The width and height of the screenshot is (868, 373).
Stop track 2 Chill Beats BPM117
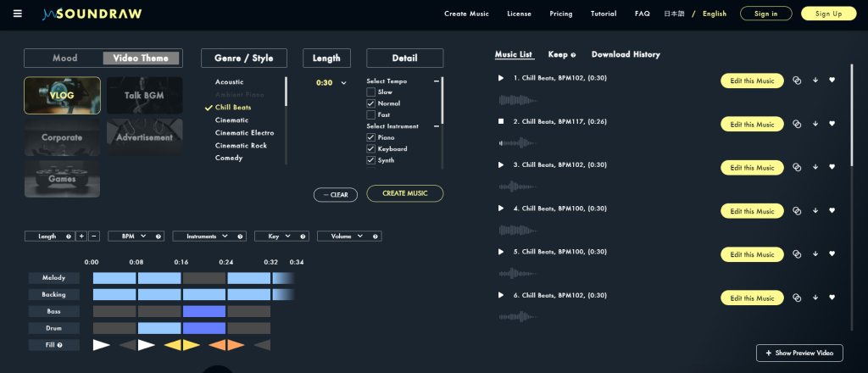pos(501,121)
